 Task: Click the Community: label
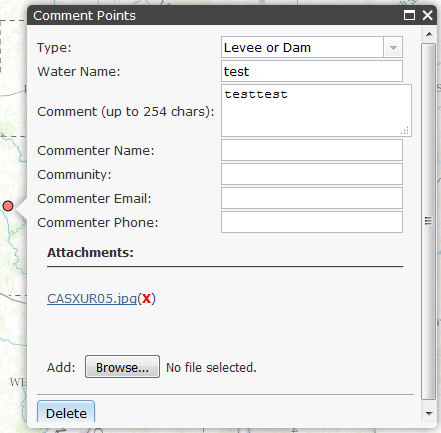74,175
